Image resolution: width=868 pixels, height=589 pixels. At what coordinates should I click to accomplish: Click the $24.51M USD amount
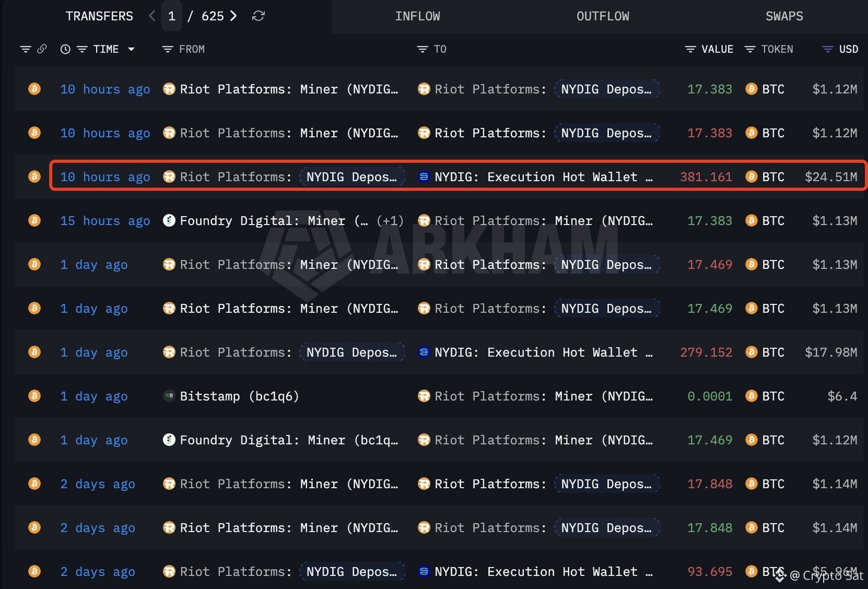[x=831, y=177]
